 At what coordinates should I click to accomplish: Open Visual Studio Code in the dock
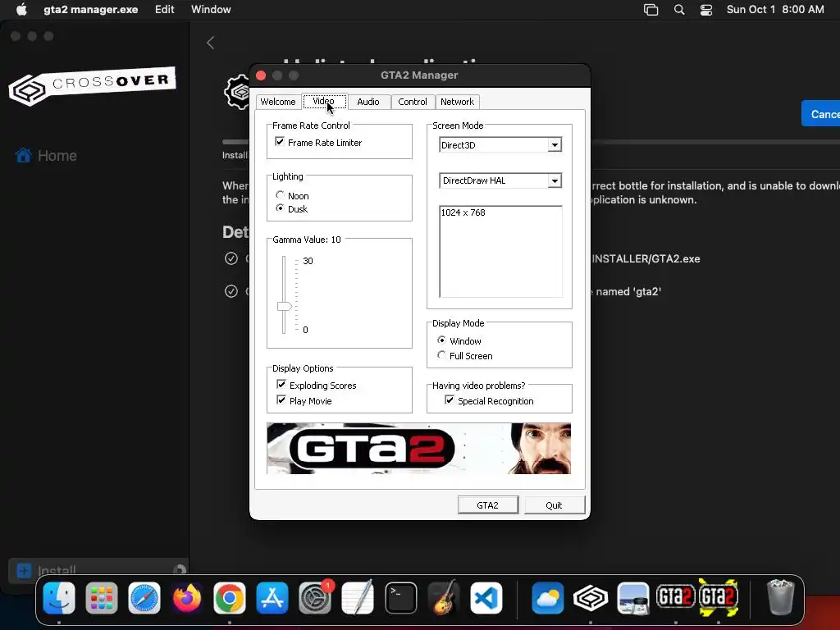click(x=486, y=598)
